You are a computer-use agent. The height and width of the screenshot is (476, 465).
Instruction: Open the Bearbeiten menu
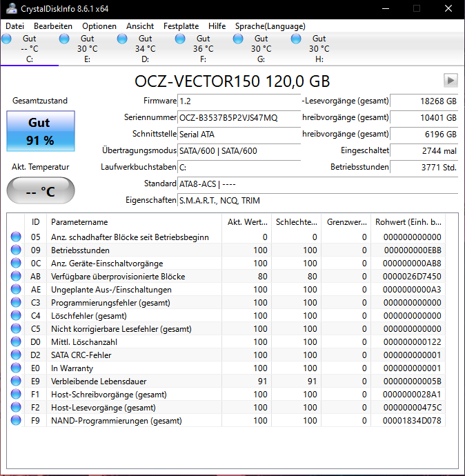click(x=53, y=26)
